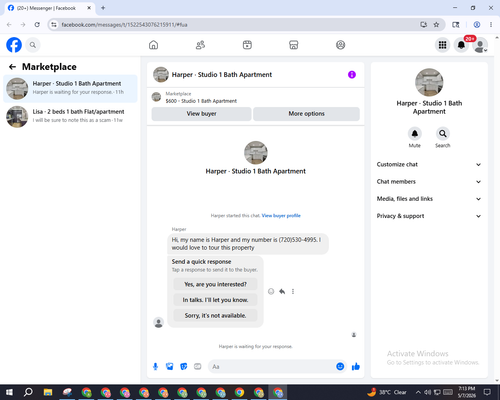Click the reply arrow next to message
The width and height of the screenshot is (500, 400).
coord(282,291)
